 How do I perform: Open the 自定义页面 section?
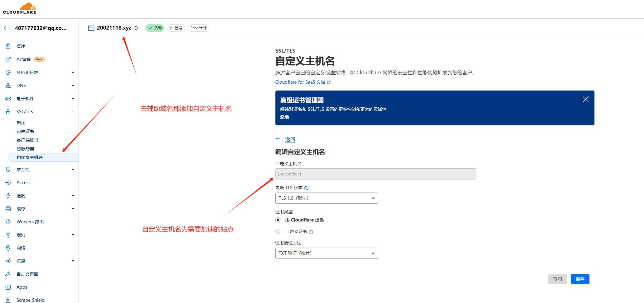point(27,274)
